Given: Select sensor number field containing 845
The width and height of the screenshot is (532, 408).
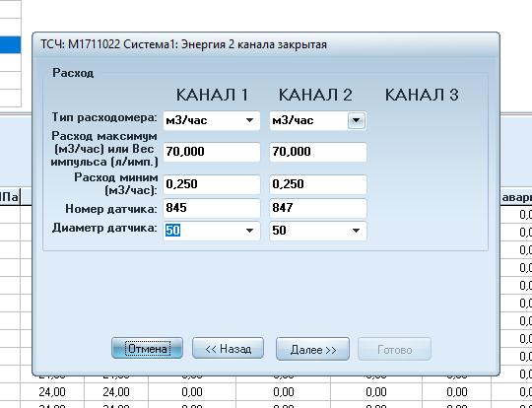Looking at the screenshot, I should [212, 208].
